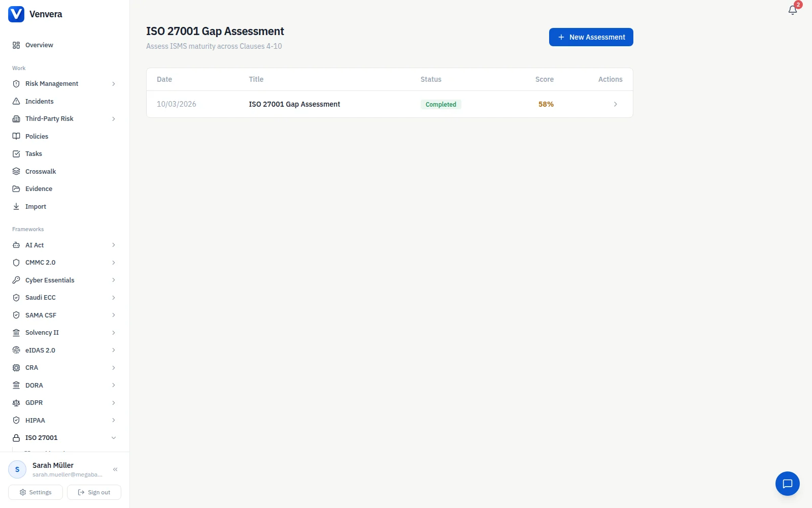The image size is (812, 508).
Task: Open the chat support bubble
Action: pyautogui.click(x=788, y=484)
